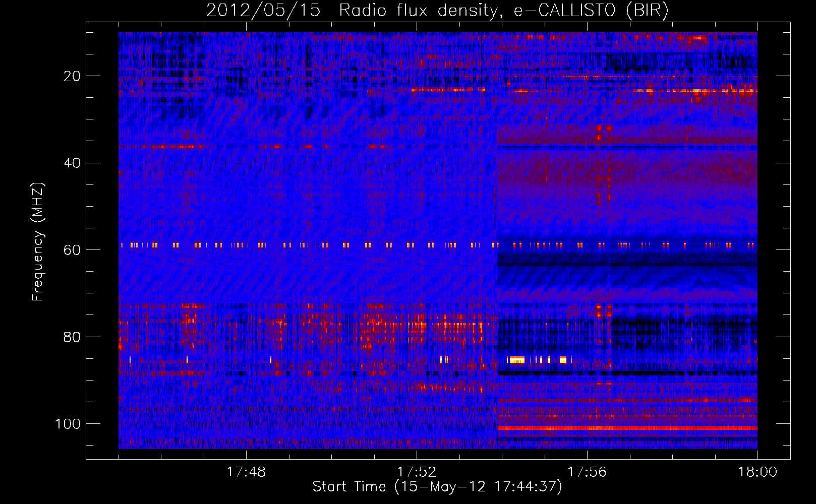Click the 20 frequency tick label
Viewport: 816px width, 504px height.
click(72, 76)
